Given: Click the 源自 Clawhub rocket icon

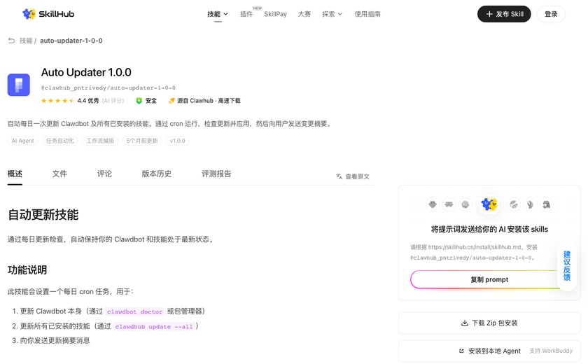Looking at the screenshot, I should tap(171, 101).
